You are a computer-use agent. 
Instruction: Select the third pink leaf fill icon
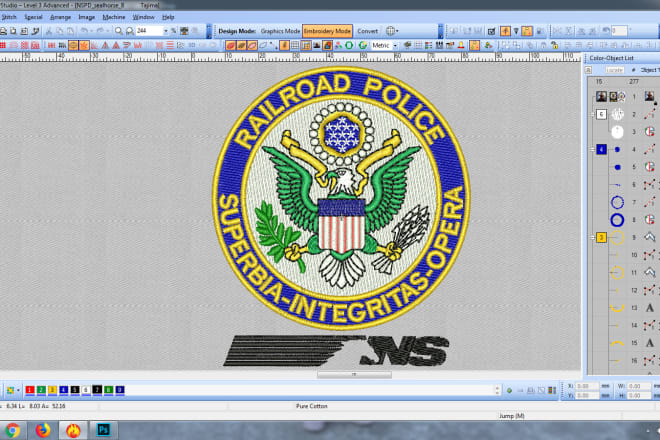pos(252,45)
